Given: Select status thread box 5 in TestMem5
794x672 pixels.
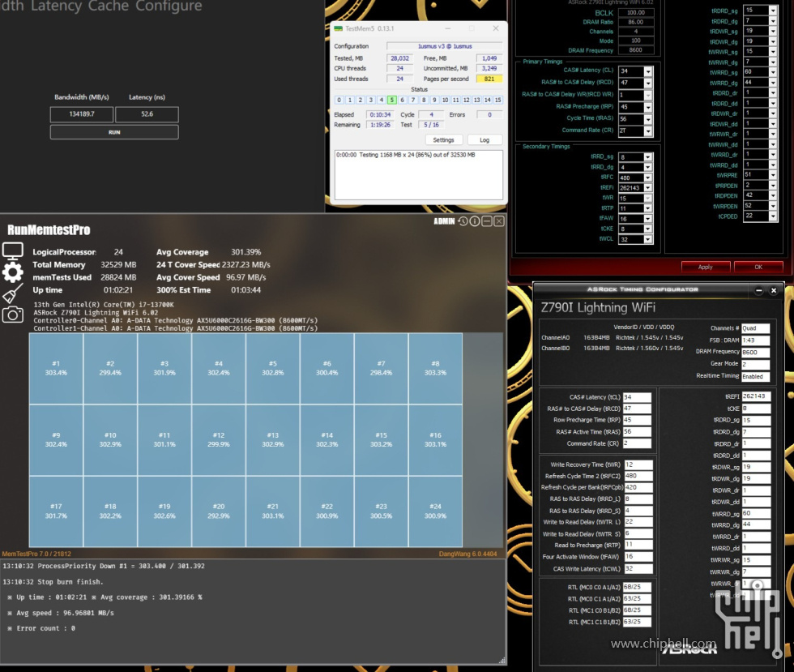Looking at the screenshot, I should 391,100.
